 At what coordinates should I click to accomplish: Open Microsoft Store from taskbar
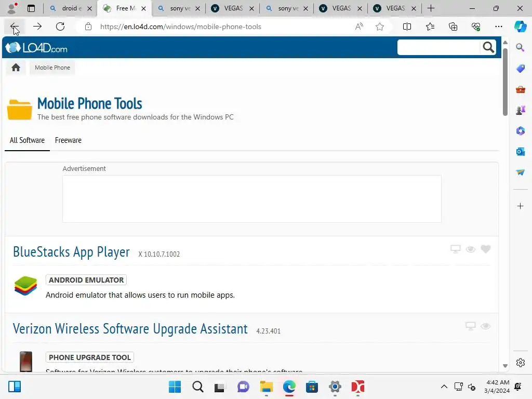(x=312, y=387)
